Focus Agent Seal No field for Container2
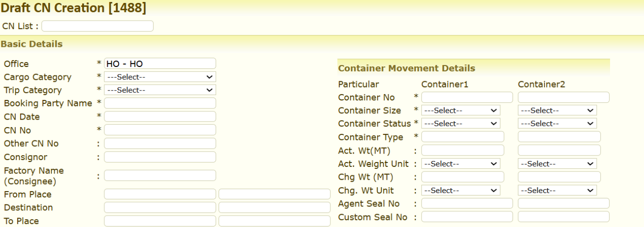 [563, 203]
